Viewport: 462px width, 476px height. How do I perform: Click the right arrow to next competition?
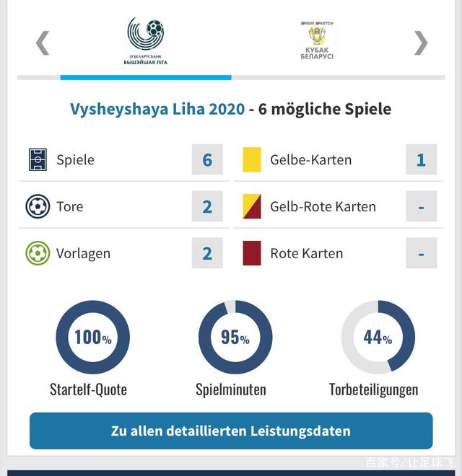(x=420, y=43)
